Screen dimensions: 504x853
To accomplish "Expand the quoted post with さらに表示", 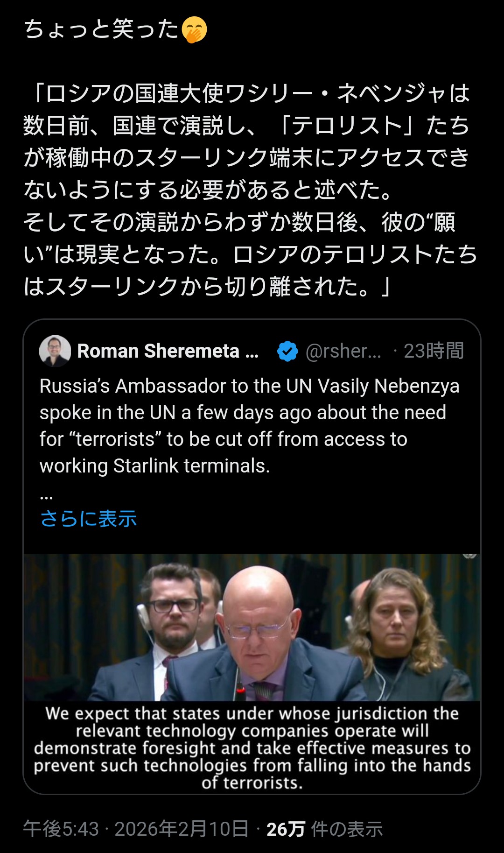I will click(88, 519).
